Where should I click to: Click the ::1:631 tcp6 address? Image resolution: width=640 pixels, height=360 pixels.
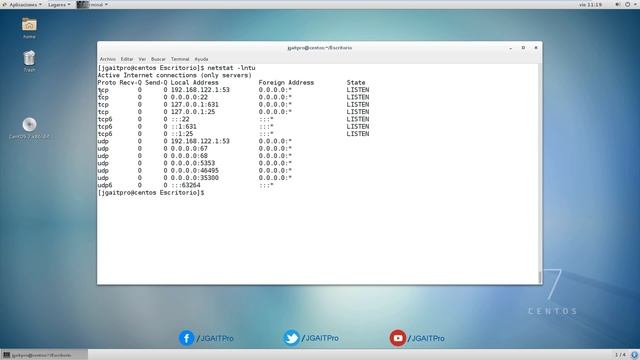pyautogui.click(x=184, y=127)
